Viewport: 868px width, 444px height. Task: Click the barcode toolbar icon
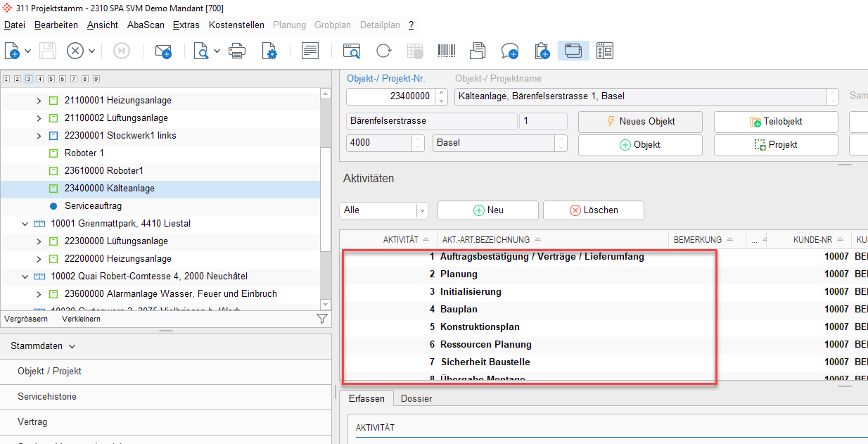pyautogui.click(x=447, y=51)
